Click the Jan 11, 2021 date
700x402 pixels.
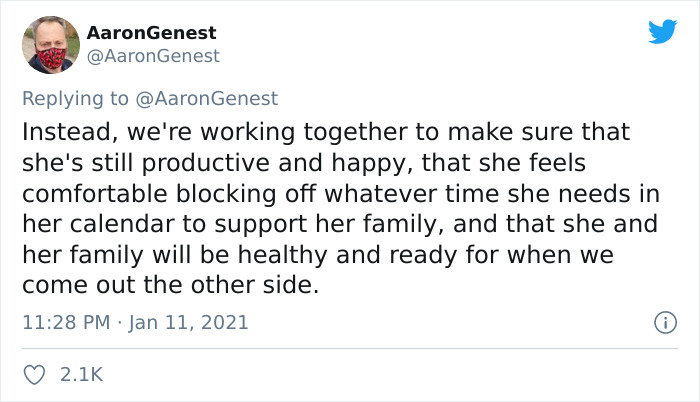click(188, 322)
